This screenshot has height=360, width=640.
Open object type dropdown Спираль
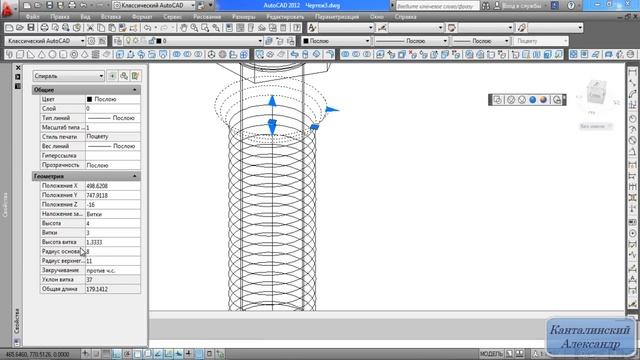(69, 76)
